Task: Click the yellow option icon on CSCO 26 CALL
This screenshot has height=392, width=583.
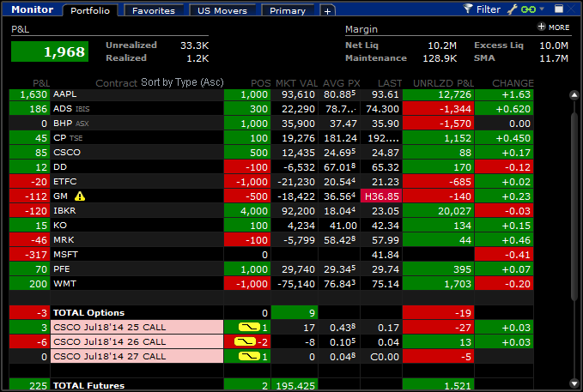Action: coord(245,342)
